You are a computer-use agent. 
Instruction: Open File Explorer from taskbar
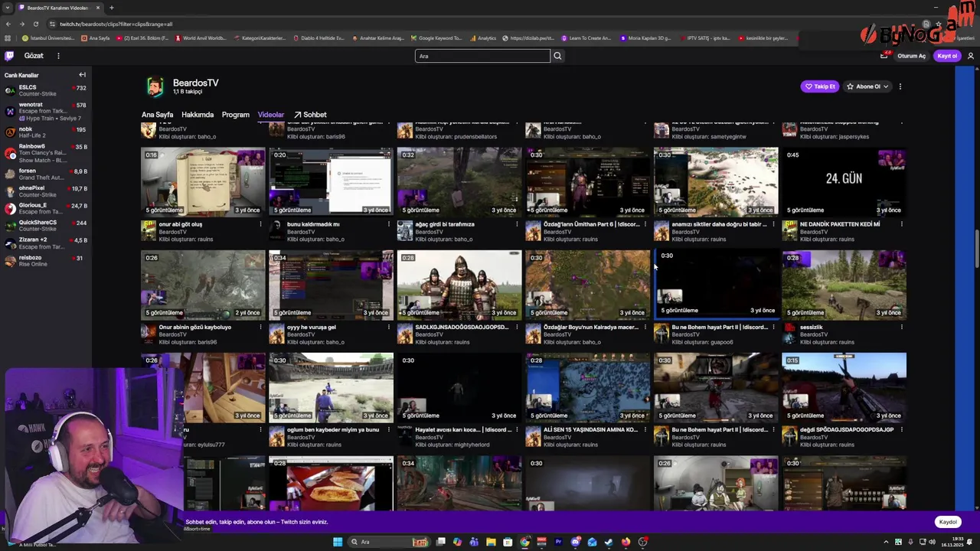click(x=491, y=542)
